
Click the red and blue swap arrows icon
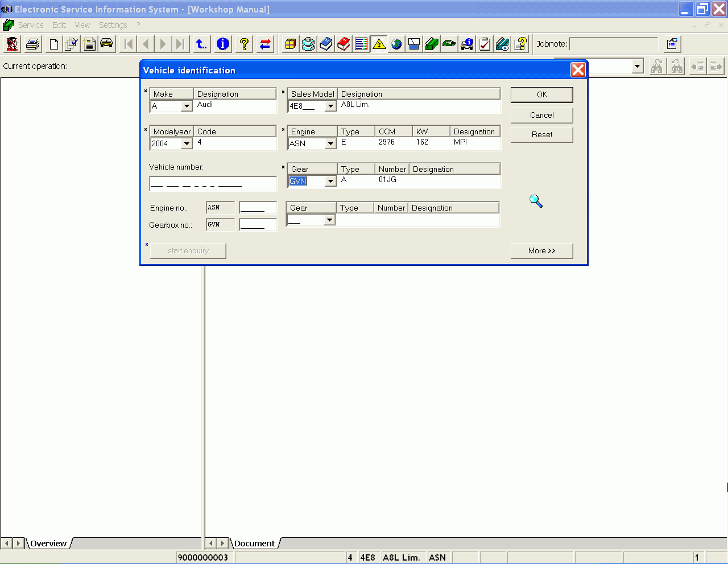click(x=265, y=44)
